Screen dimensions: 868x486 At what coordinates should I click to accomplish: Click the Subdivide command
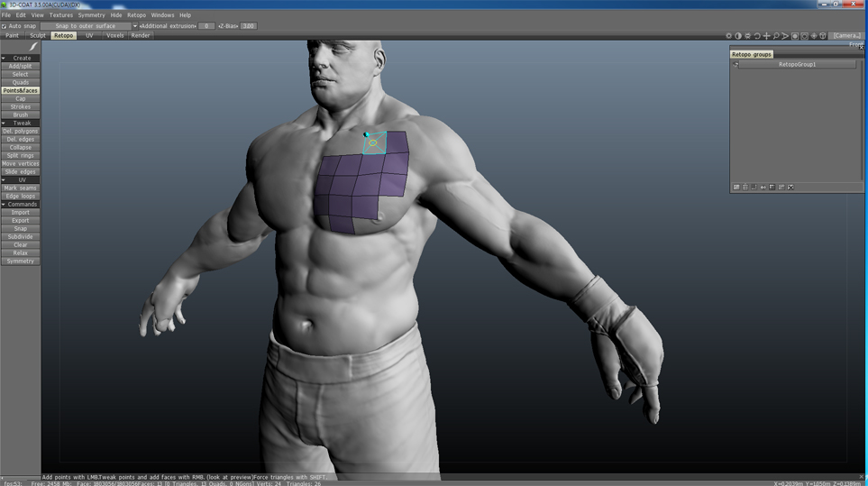point(21,237)
